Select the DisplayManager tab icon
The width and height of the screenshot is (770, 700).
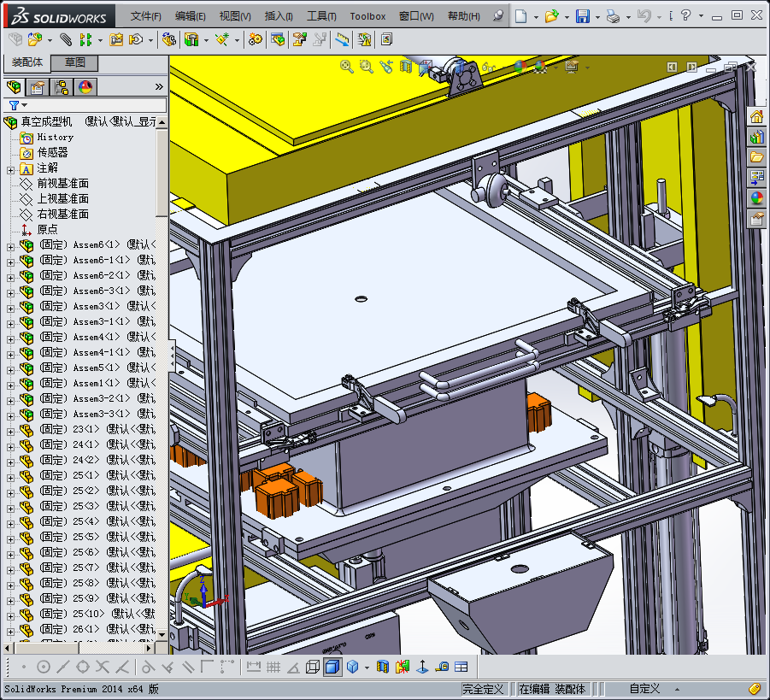tap(85, 86)
